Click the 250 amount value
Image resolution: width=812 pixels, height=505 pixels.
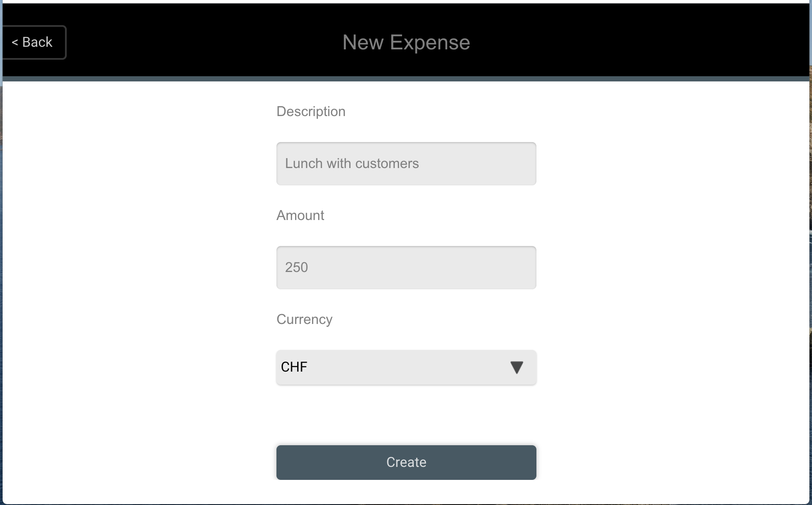click(x=296, y=267)
